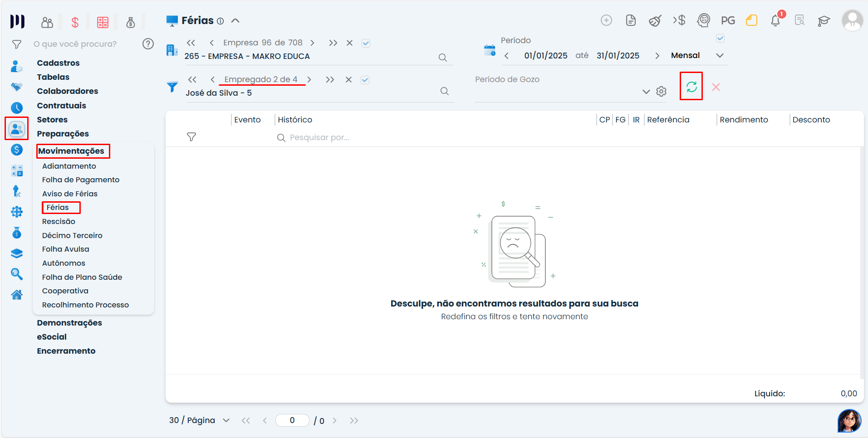Toggle the Período checkbox
The image size is (868, 438).
720,39
